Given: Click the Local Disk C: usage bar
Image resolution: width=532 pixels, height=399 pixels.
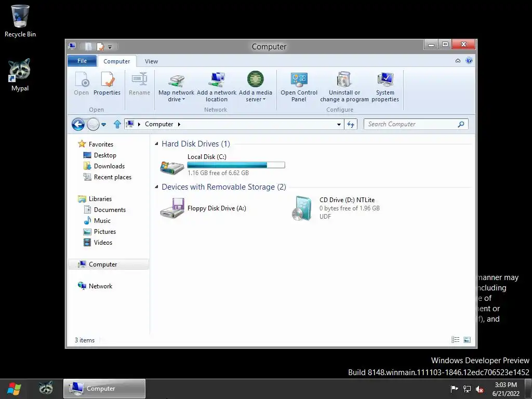Looking at the screenshot, I should click(x=236, y=165).
